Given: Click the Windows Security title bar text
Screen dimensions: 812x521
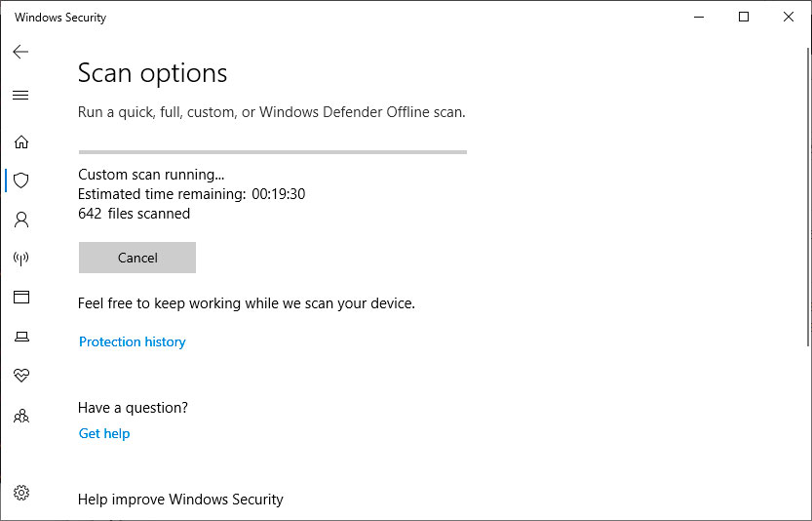Looking at the screenshot, I should pyautogui.click(x=60, y=18).
